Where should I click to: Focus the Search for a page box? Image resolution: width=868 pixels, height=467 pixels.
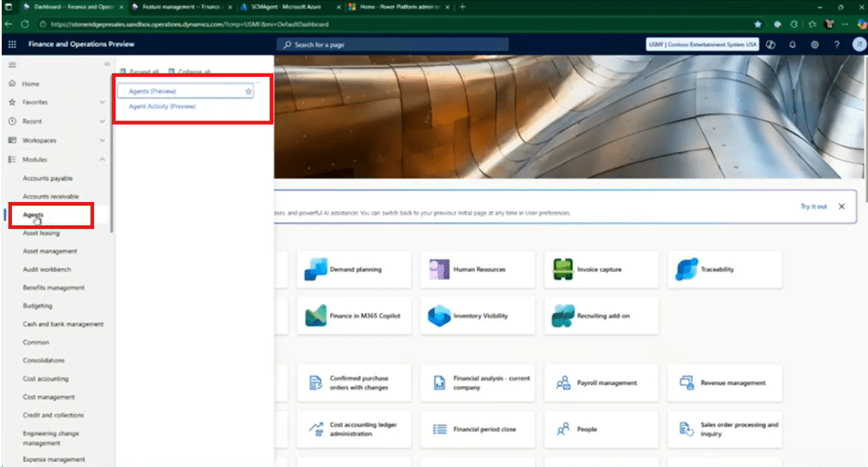(x=392, y=44)
